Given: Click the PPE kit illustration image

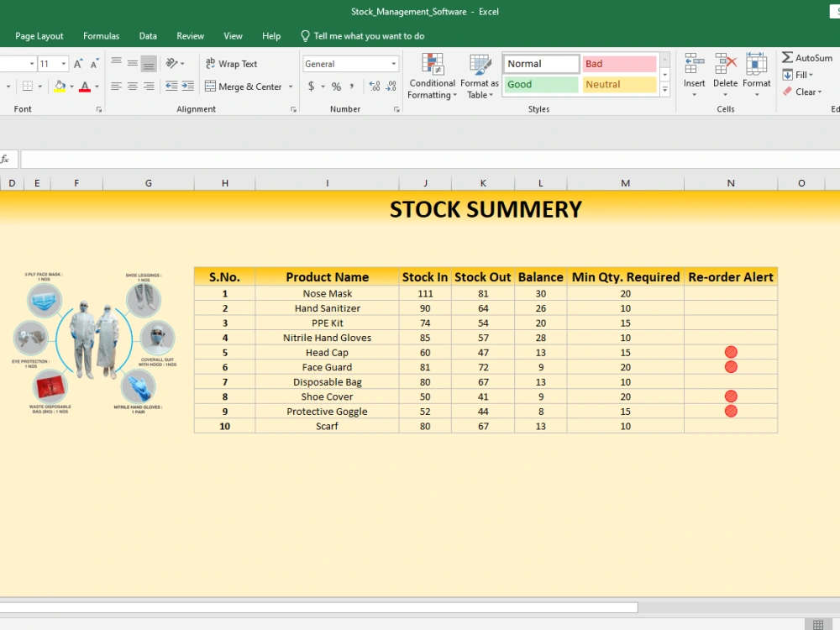Looking at the screenshot, I should coord(94,343).
